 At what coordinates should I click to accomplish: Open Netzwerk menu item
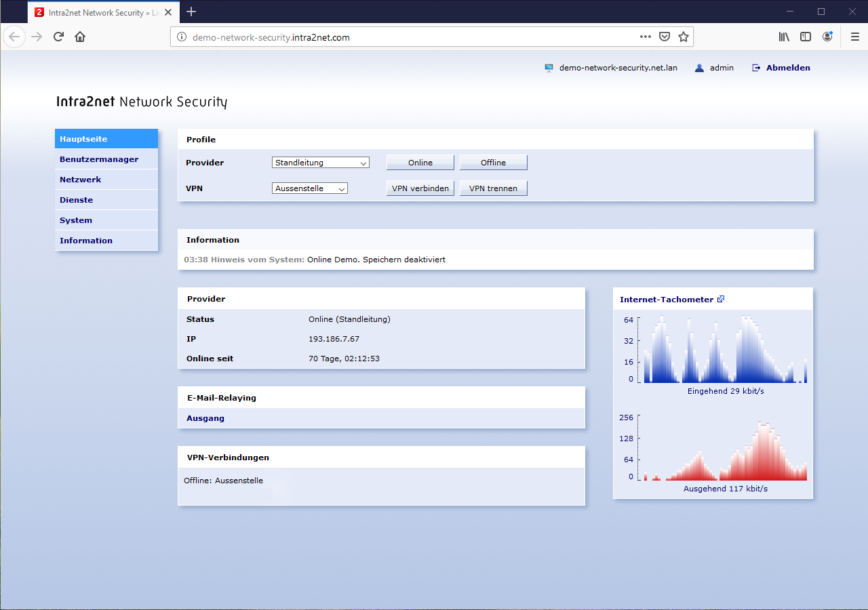tap(106, 180)
